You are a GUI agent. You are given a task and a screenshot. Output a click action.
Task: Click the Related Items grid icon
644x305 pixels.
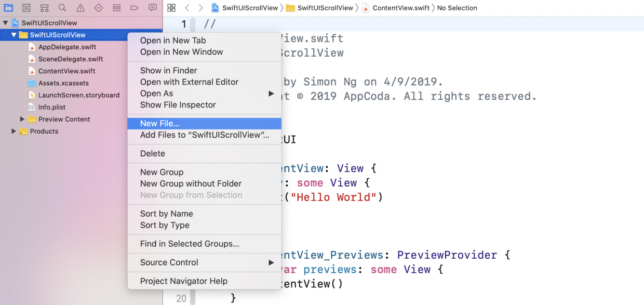pos(171,8)
